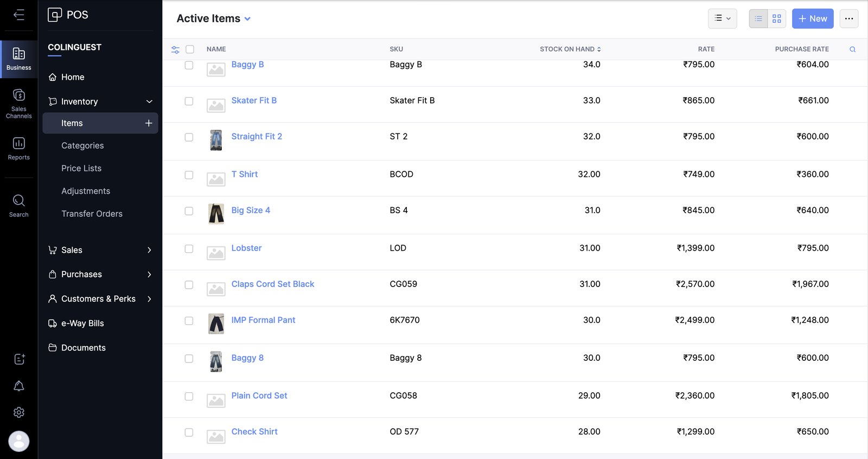
Task: Open Adjustments under Inventory
Action: pos(86,191)
